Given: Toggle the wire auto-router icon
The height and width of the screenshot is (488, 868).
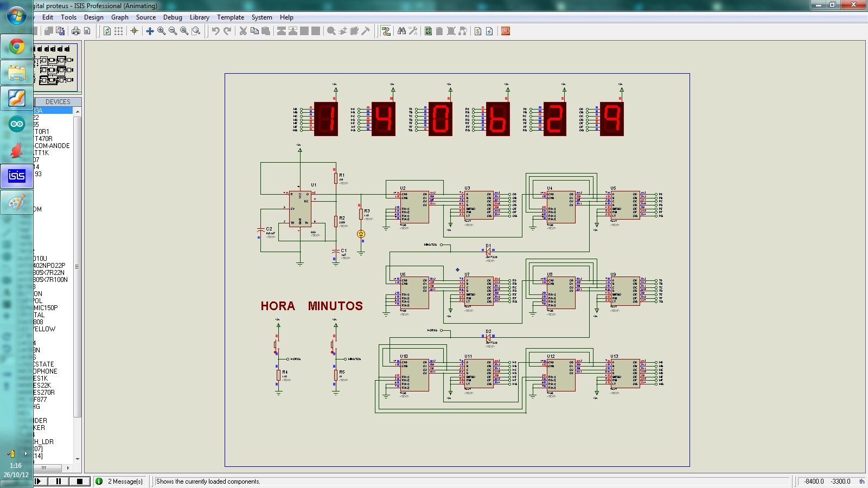Looking at the screenshot, I should [386, 31].
